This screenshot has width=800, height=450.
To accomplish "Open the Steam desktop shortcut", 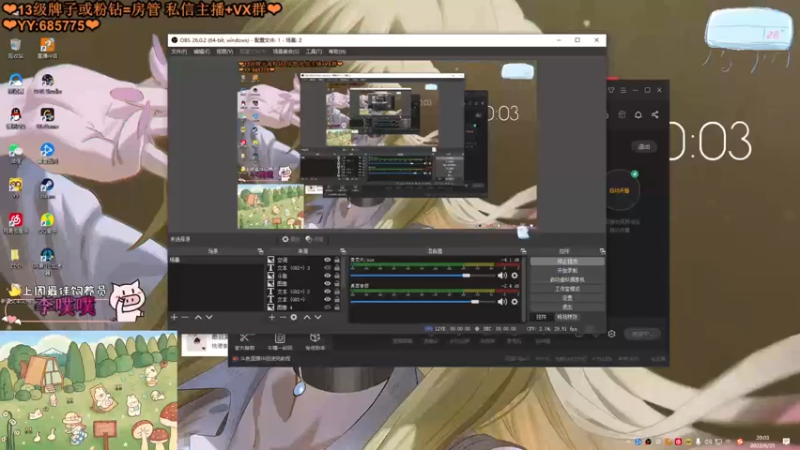I will 47,189.
